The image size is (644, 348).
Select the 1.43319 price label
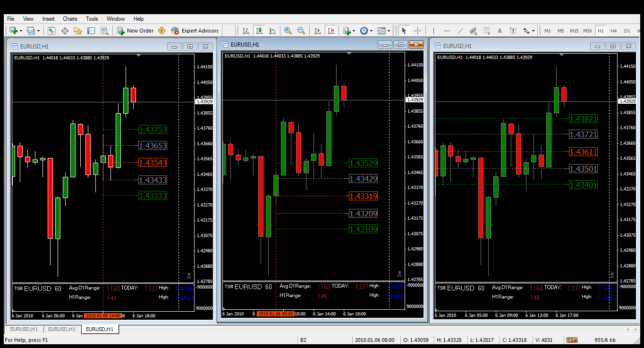pos(363,196)
